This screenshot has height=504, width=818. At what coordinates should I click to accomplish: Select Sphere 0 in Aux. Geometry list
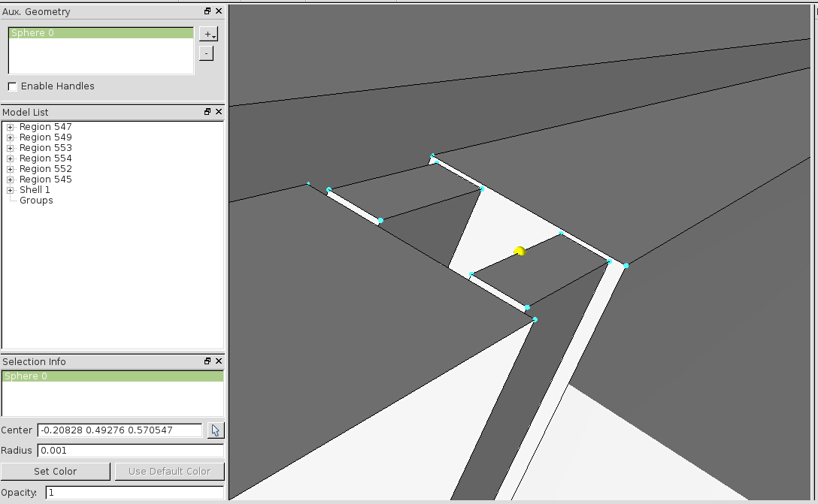[101, 33]
